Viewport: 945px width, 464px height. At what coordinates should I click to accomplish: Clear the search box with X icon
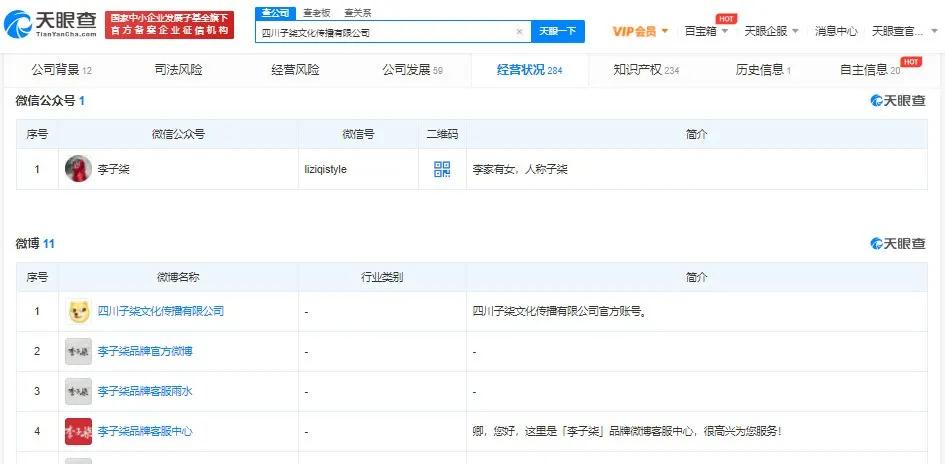click(519, 32)
